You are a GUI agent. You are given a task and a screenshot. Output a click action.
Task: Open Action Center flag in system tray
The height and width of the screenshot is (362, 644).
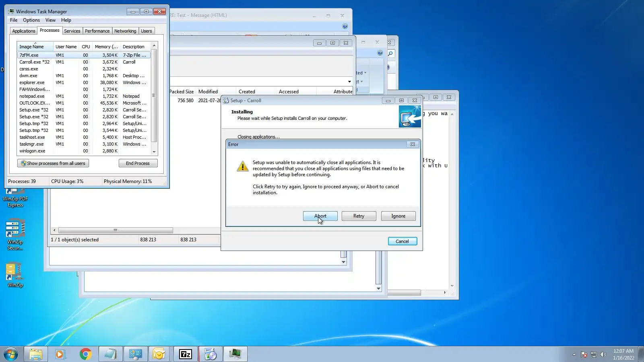(x=584, y=354)
